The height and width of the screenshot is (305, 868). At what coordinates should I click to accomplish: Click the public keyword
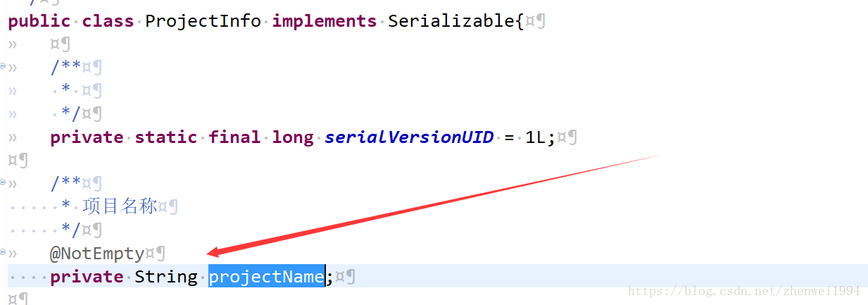pyautogui.click(x=39, y=21)
